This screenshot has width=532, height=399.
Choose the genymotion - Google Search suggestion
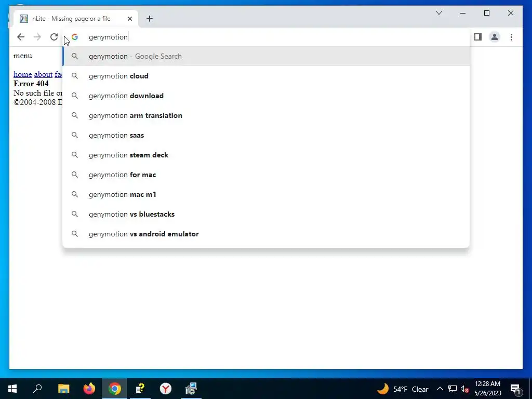tap(267, 56)
